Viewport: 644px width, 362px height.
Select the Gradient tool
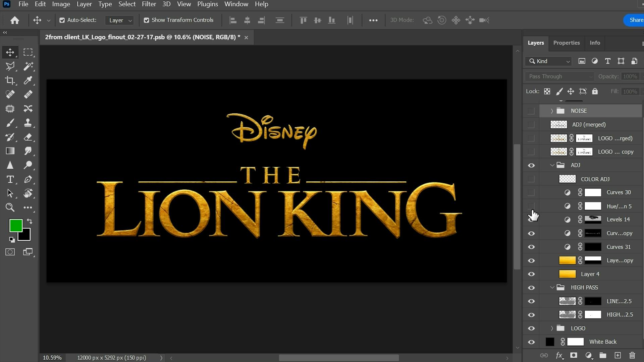10,151
